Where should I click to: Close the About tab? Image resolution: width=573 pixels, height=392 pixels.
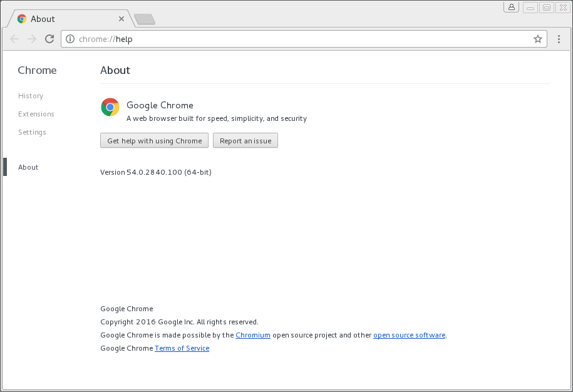pyautogui.click(x=121, y=19)
